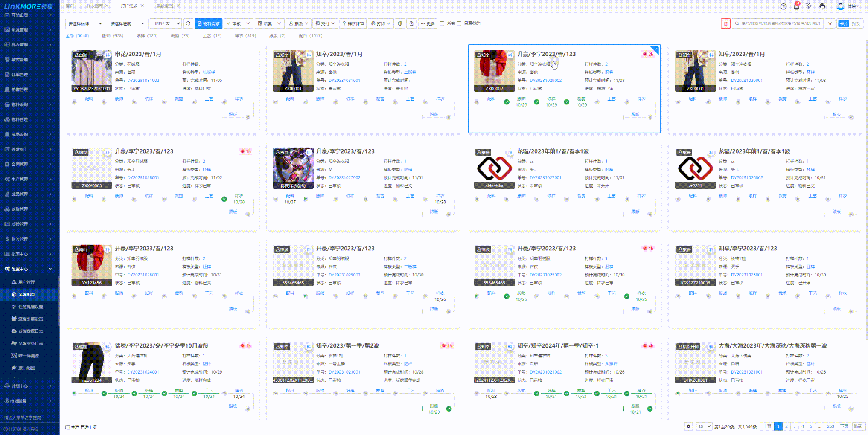868x435 pixels.
Task: Click the settings gear icon near pagination
Action: [x=688, y=426]
